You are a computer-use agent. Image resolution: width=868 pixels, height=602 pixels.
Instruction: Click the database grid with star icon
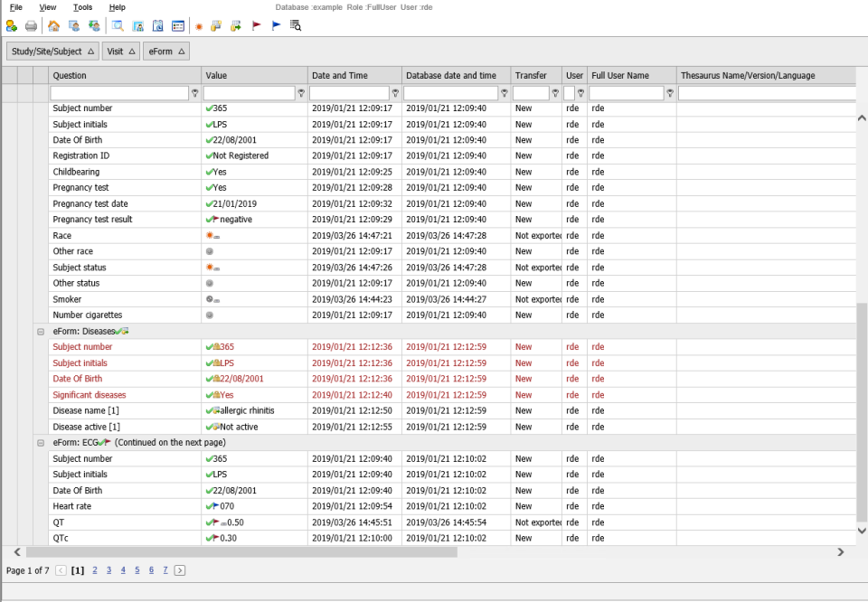coord(216,25)
